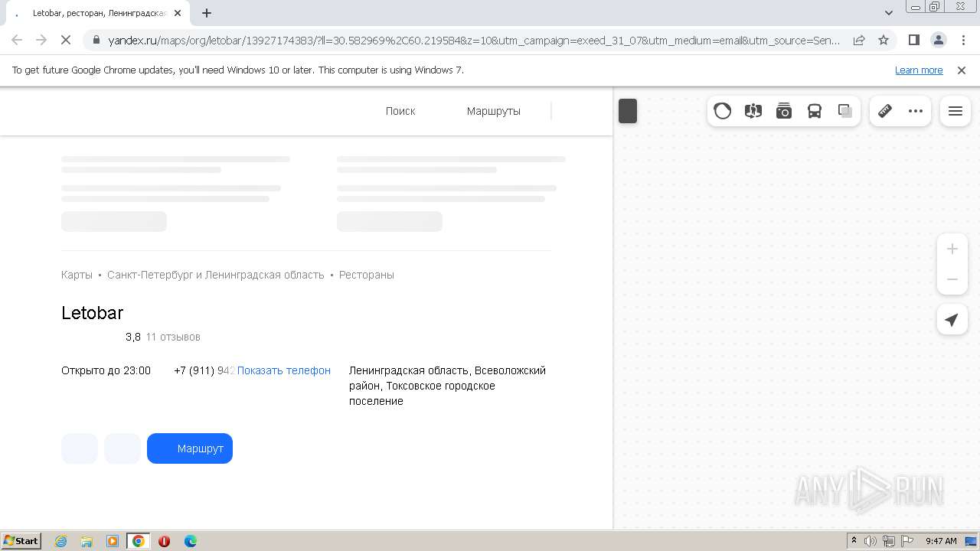The image size is (980, 551).
Task: Open the Chrome side panel
Action: point(913,40)
